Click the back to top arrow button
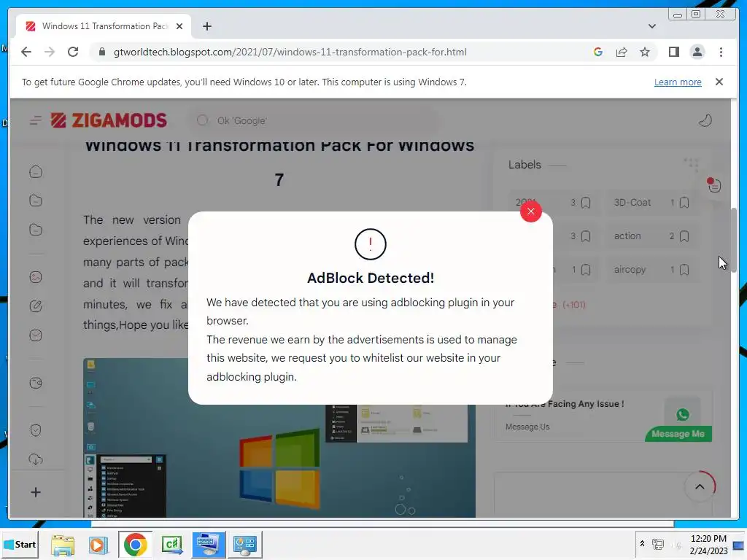The height and width of the screenshot is (560, 747). pos(700,486)
